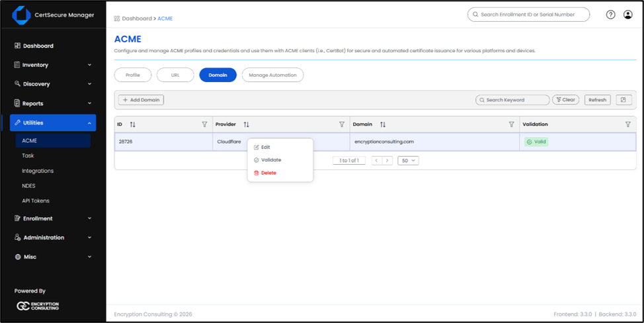The height and width of the screenshot is (323, 644).
Task: Open the user account profile icon
Action: 628,15
